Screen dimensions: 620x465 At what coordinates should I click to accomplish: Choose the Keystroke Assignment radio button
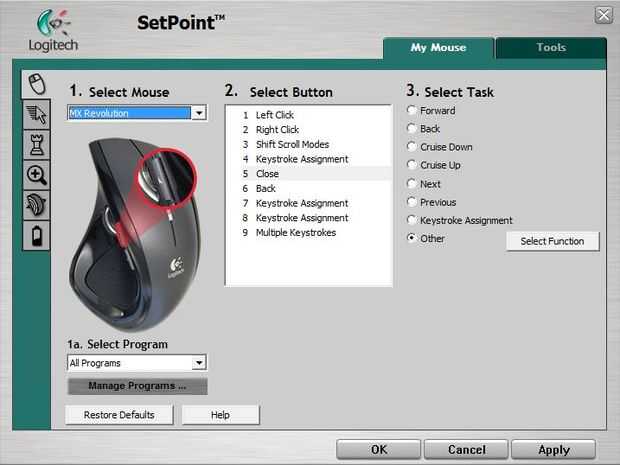pyautogui.click(x=412, y=220)
